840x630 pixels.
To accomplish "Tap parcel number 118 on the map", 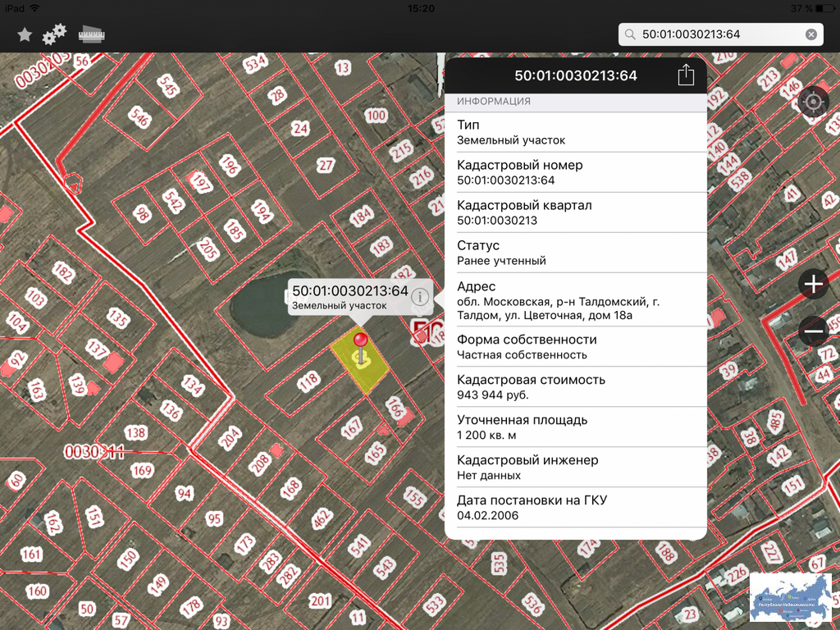I will tap(308, 382).
